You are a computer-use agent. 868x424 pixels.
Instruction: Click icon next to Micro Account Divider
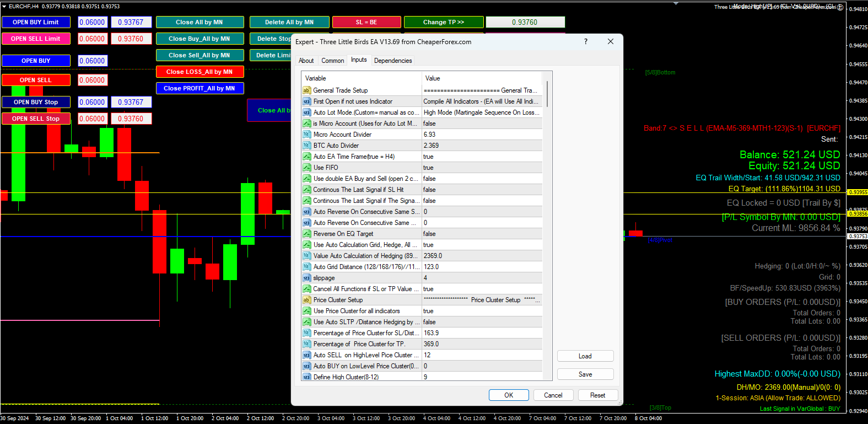(307, 135)
